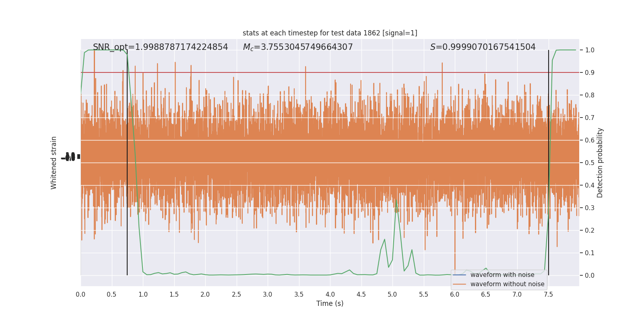Image resolution: width=644 pixels, height=322 pixels.
Task: Click the green probability peak near 5.0 seconds
Action: 396,200
